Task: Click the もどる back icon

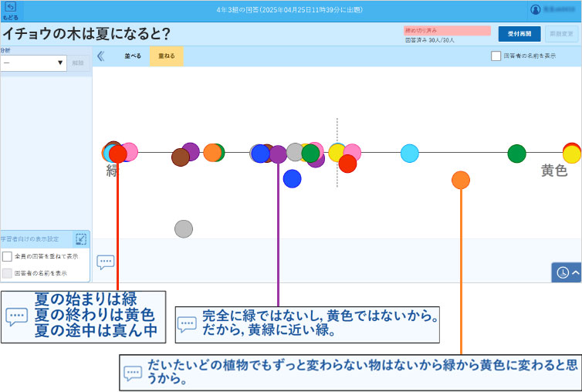Action: tap(10, 10)
